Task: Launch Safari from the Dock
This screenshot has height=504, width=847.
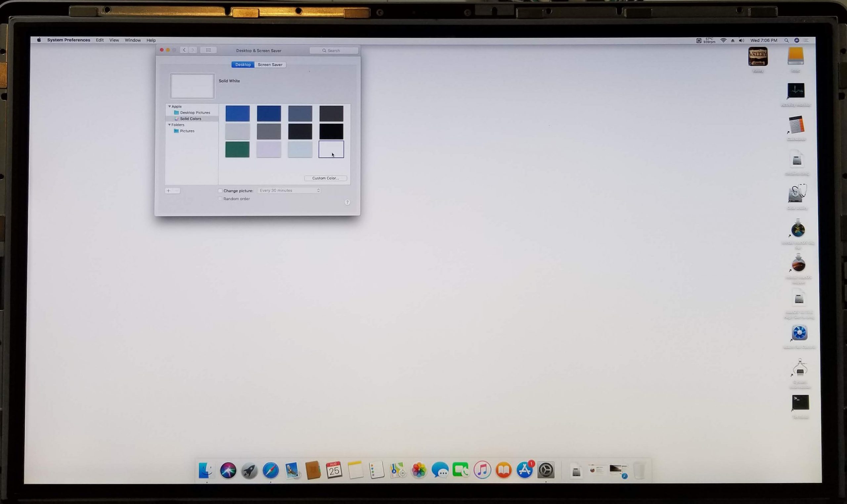Action: pyautogui.click(x=271, y=470)
